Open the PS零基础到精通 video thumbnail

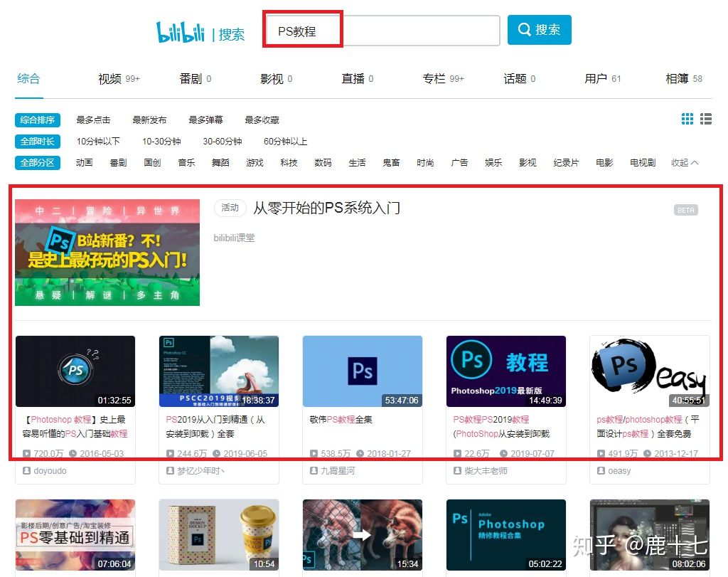[x=75, y=534]
